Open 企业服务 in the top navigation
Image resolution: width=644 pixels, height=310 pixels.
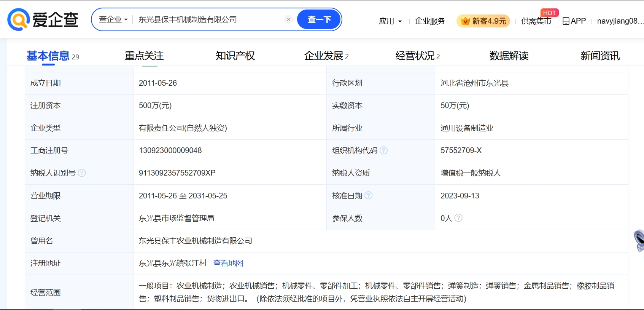point(430,21)
